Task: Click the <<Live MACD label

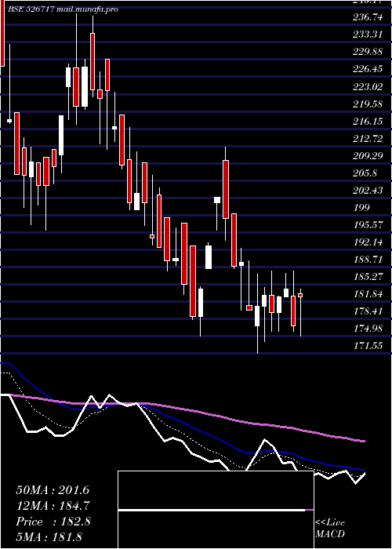Action: pos(330,529)
